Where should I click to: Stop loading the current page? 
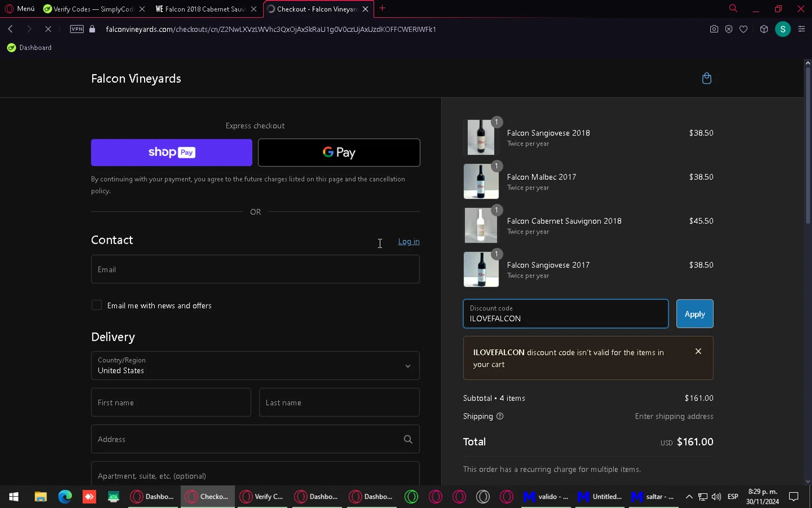pyautogui.click(x=48, y=29)
